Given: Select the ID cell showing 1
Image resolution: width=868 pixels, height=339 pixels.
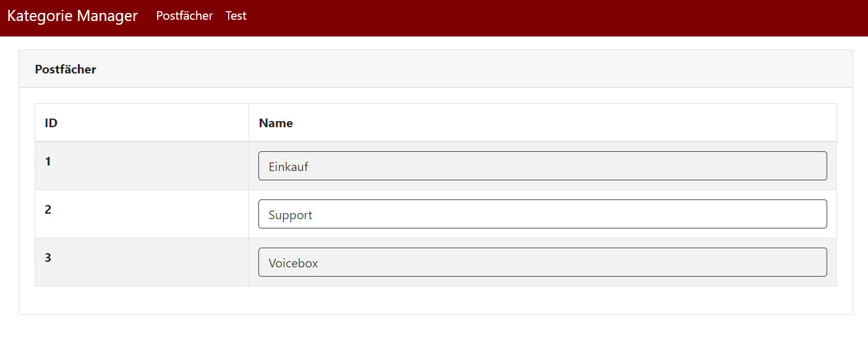Looking at the screenshot, I should [x=48, y=162].
